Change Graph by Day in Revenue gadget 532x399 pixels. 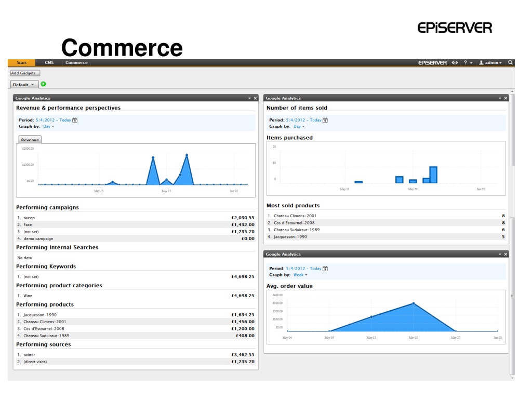[x=48, y=127]
